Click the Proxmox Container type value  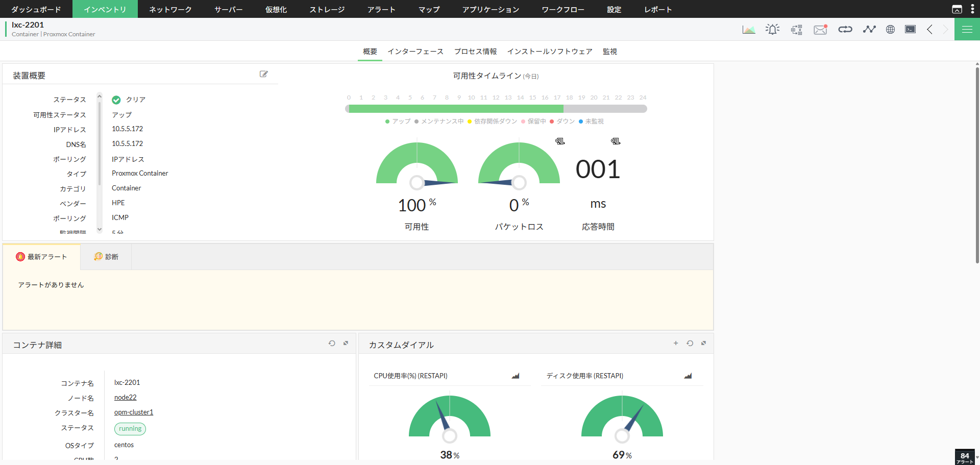pos(140,174)
